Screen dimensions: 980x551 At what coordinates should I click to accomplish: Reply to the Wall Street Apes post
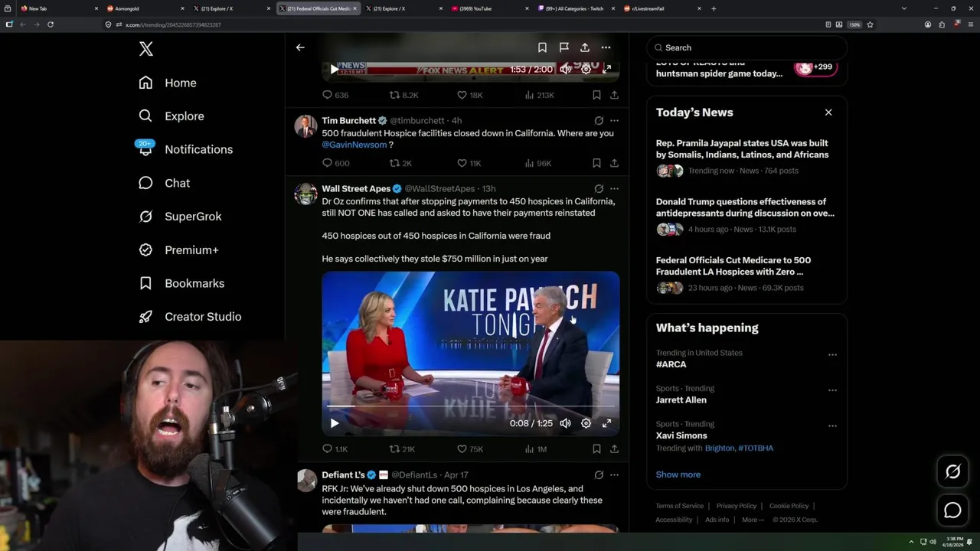(335, 449)
